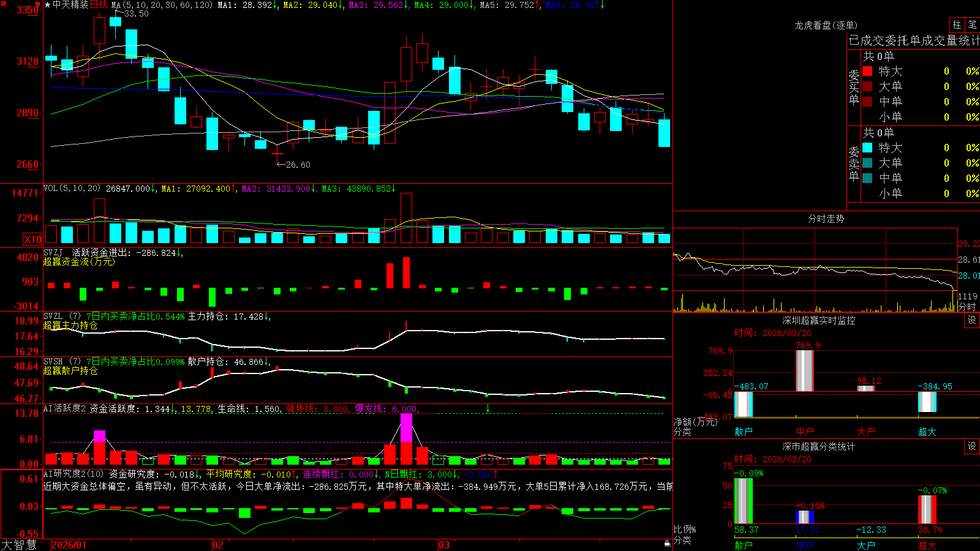Click the 26.60 low price annotation
Screen dimensions: 980x551
click(x=298, y=165)
